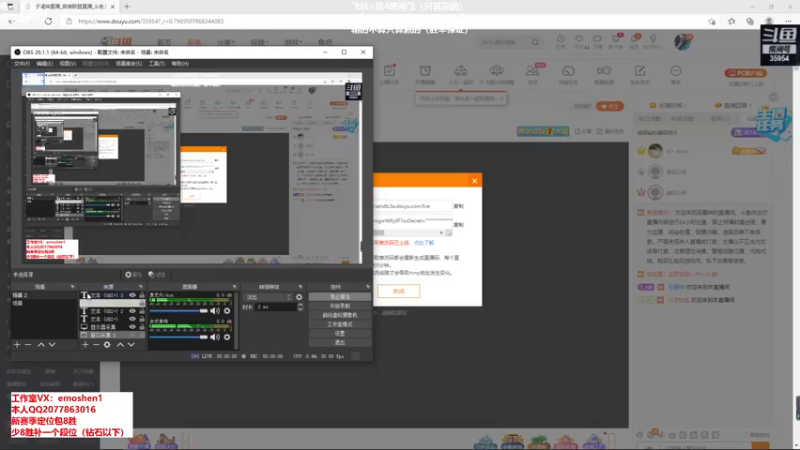Toggle lock on the display capture source
Viewport: 800px width, 450px height.
click(142, 327)
